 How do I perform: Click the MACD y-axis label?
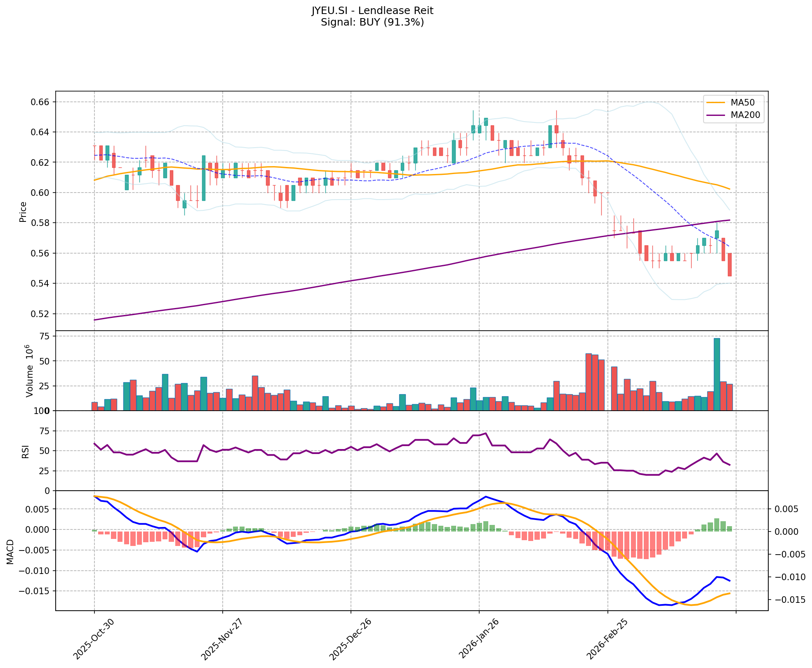coord(10,552)
